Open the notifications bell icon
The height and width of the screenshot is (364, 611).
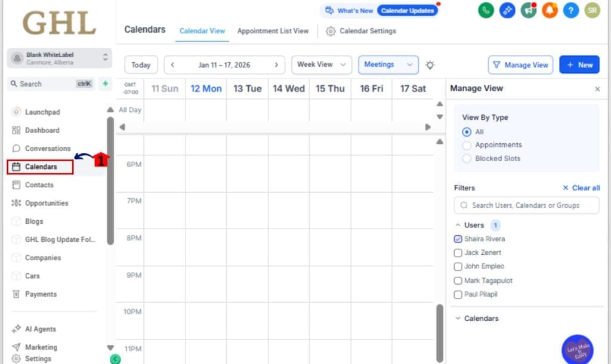tap(550, 10)
